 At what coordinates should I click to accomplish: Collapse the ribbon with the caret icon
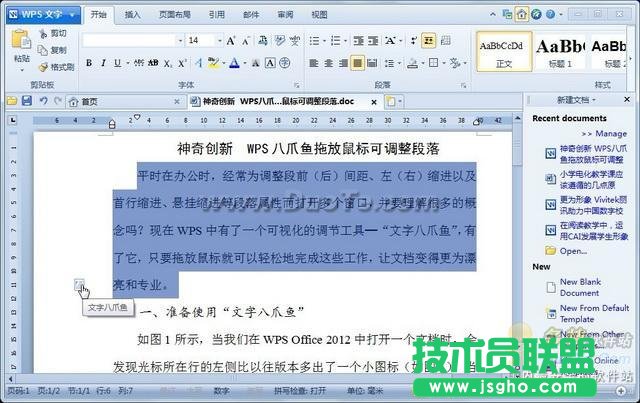pyautogui.click(x=493, y=15)
